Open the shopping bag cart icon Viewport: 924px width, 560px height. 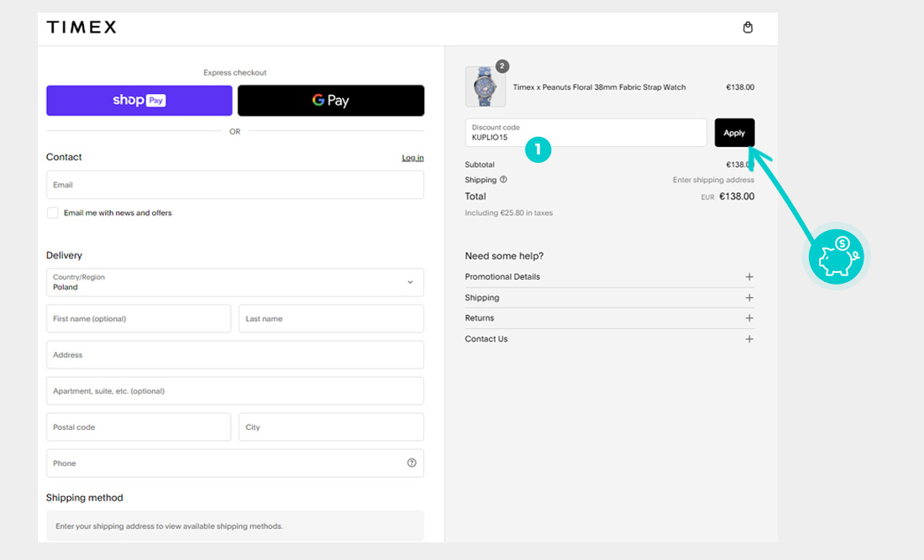pyautogui.click(x=748, y=28)
